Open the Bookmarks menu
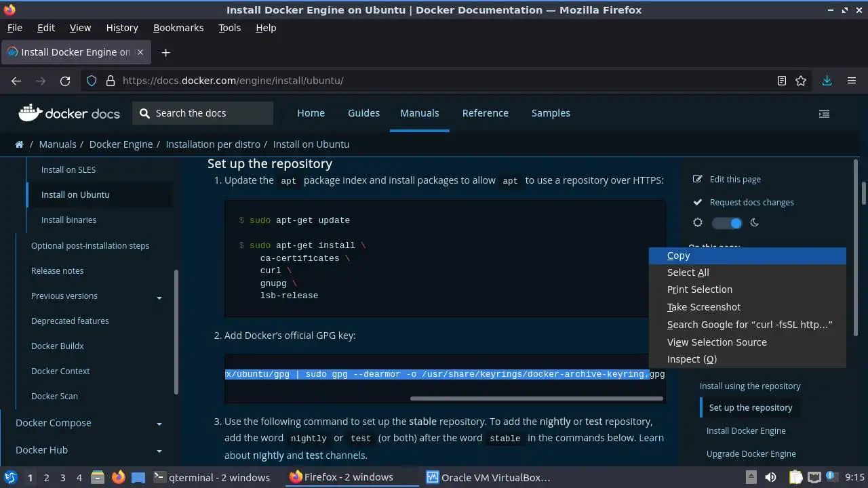The image size is (868, 488). coord(178,28)
